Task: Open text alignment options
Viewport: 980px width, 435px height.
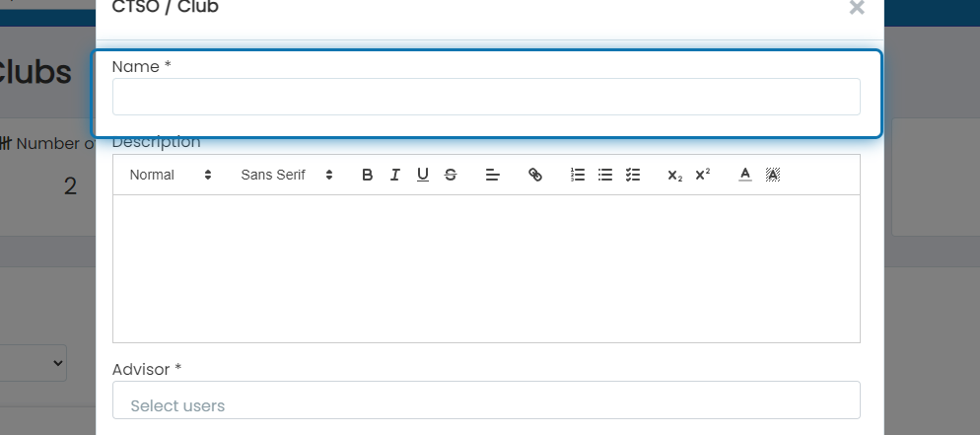Action: (x=493, y=175)
